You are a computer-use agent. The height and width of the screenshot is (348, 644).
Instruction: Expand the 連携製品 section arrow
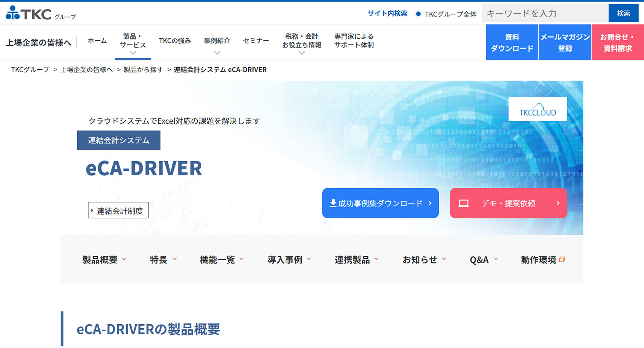[x=377, y=259]
